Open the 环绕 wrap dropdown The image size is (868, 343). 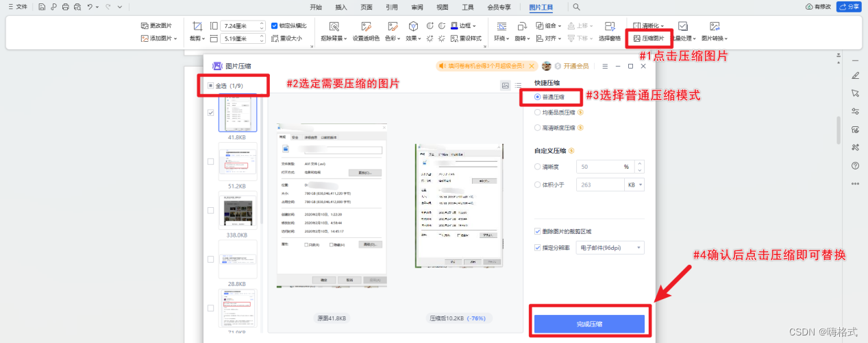(501, 38)
